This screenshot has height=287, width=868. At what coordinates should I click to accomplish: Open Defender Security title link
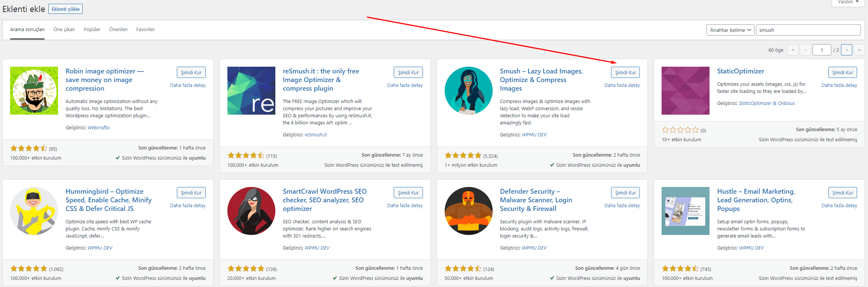(x=536, y=200)
